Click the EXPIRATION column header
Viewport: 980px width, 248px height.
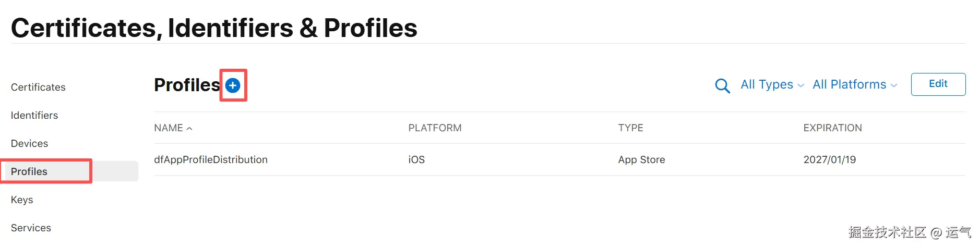click(832, 128)
